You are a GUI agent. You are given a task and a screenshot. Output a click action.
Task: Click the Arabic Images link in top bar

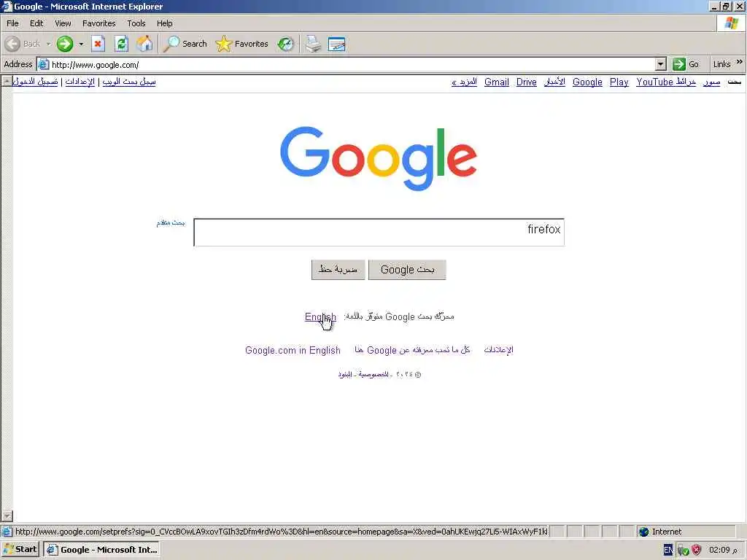click(711, 82)
